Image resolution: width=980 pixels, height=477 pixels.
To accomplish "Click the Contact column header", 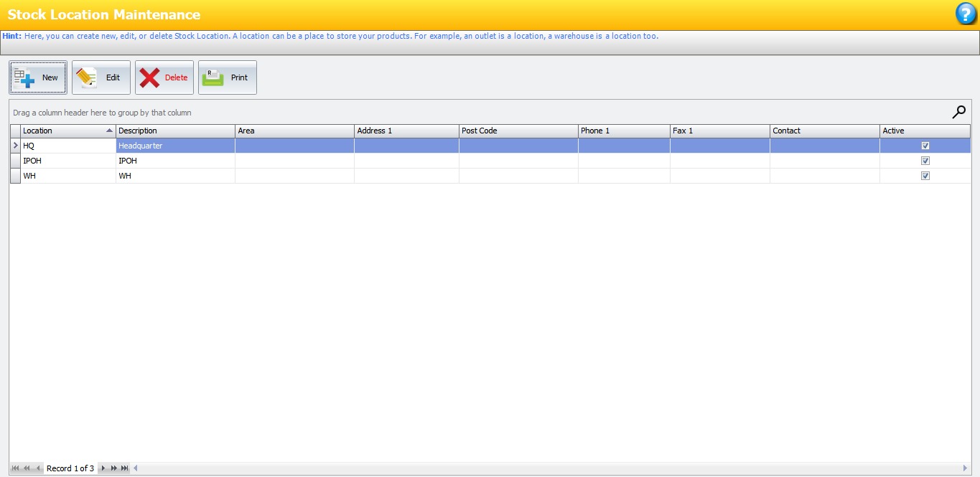I will (x=824, y=131).
